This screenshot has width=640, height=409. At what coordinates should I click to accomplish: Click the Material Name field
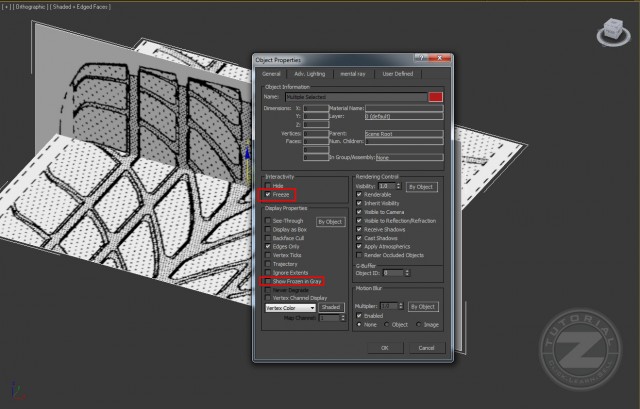404,108
